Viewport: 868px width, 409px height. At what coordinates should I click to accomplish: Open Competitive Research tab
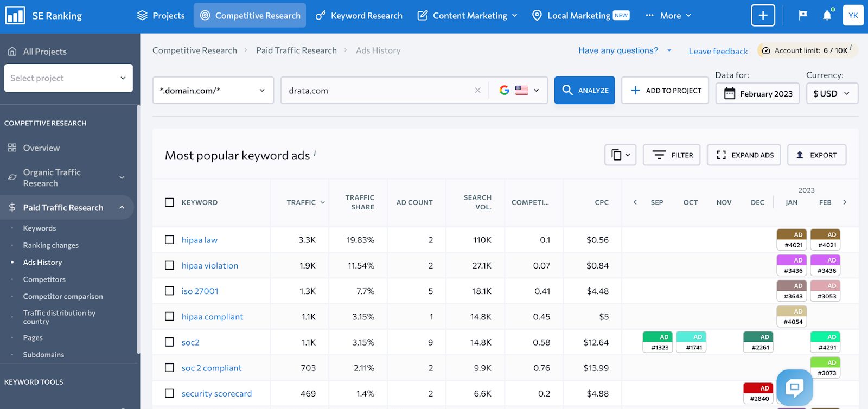[x=250, y=16]
